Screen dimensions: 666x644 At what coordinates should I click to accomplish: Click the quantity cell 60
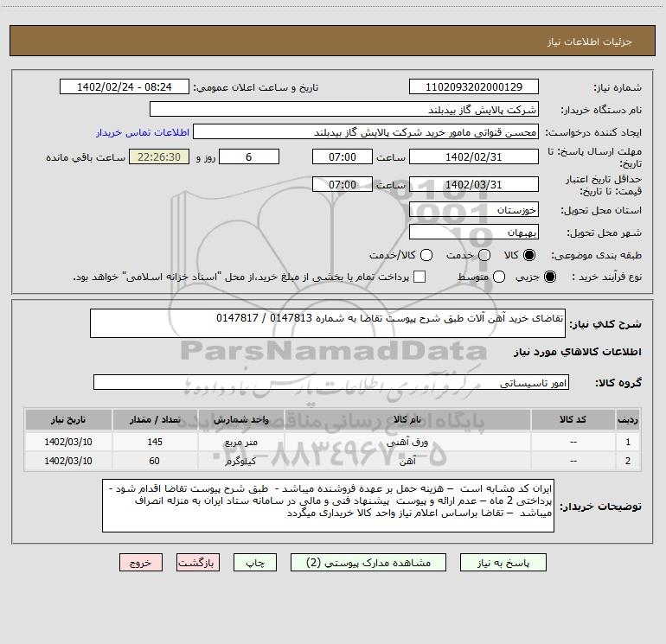point(155,461)
